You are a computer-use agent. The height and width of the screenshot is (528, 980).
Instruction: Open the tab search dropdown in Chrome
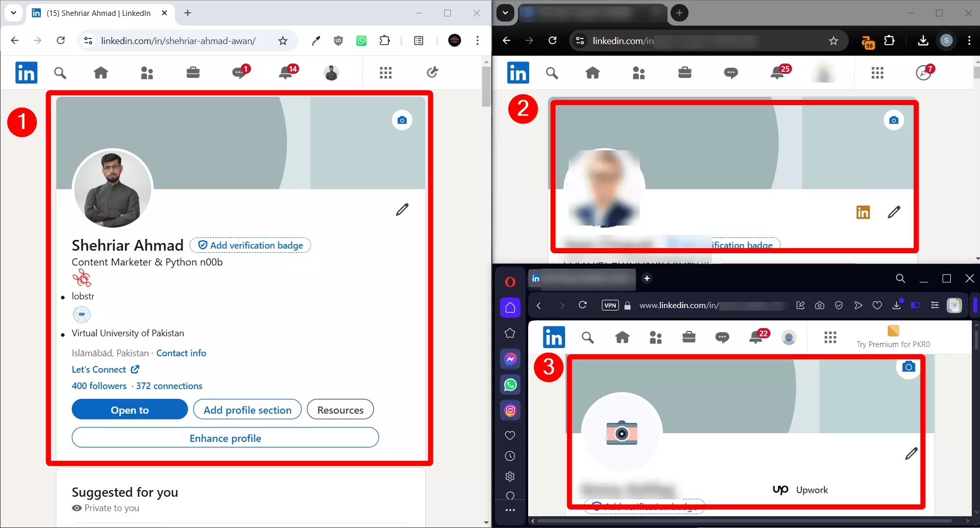[13, 13]
